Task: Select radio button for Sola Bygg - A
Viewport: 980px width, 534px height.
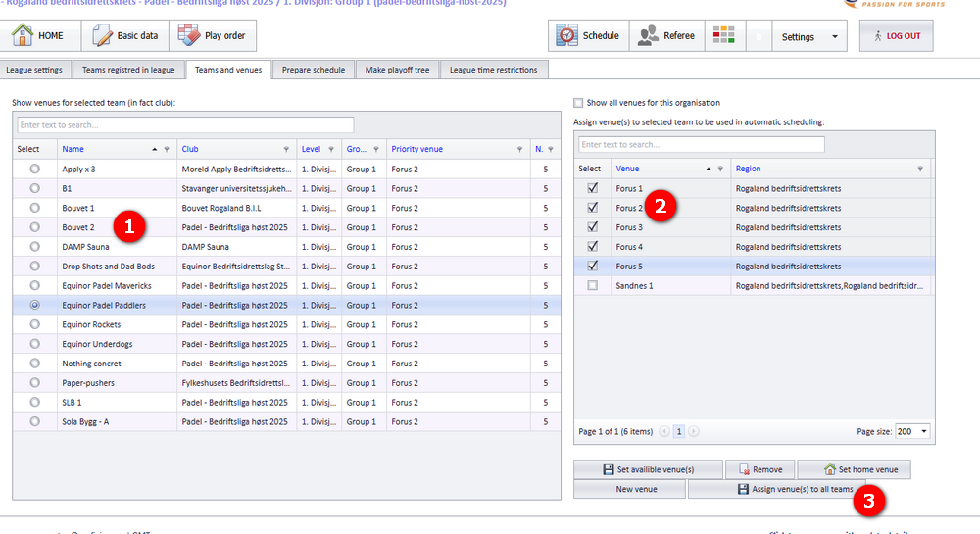Action: click(x=35, y=421)
